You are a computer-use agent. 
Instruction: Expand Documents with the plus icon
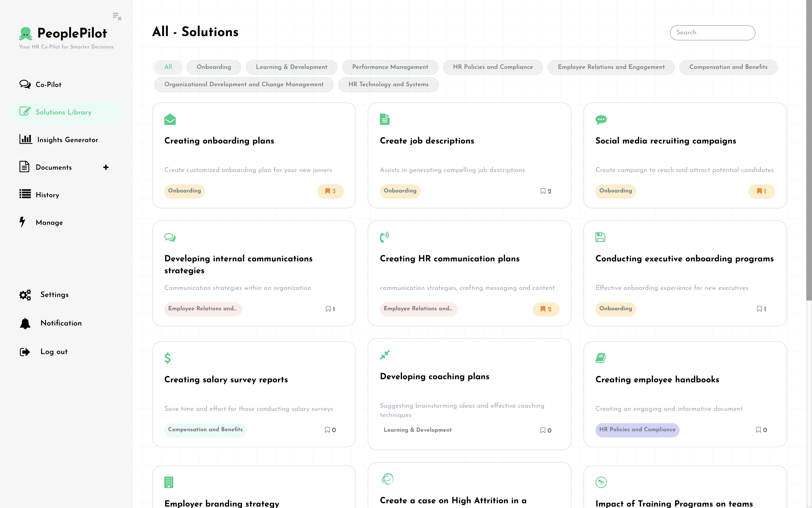click(106, 167)
